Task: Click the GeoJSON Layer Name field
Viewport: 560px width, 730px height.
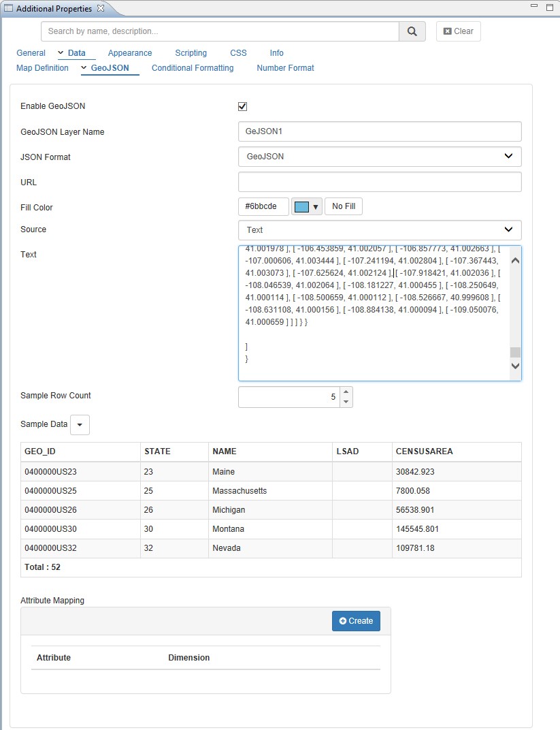Action: pyautogui.click(x=380, y=131)
